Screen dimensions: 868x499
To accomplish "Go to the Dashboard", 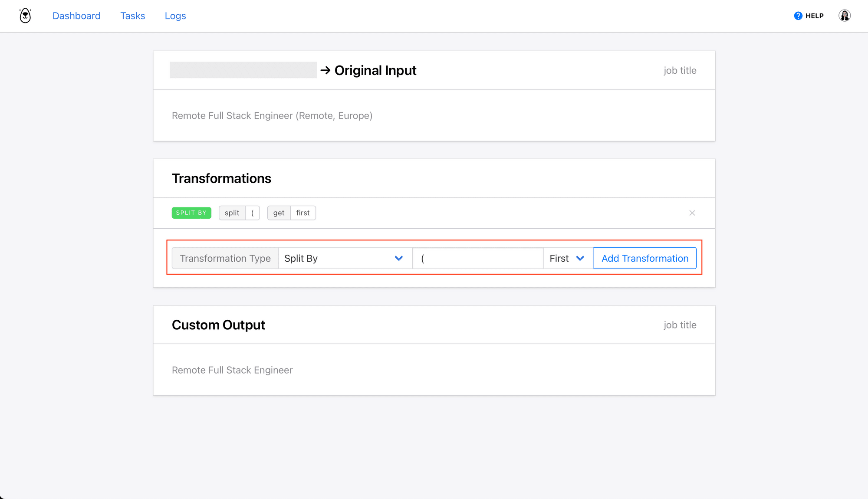I will pyautogui.click(x=76, y=16).
